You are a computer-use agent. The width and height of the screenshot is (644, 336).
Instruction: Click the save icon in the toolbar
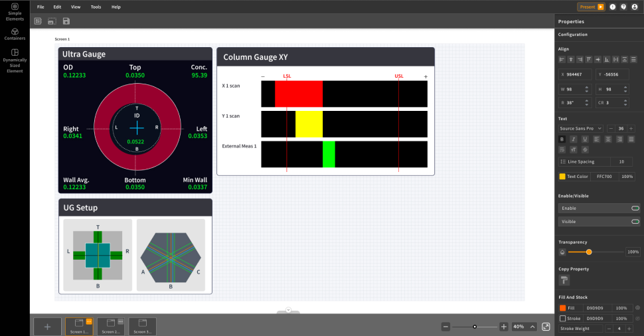[x=66, y=21]
